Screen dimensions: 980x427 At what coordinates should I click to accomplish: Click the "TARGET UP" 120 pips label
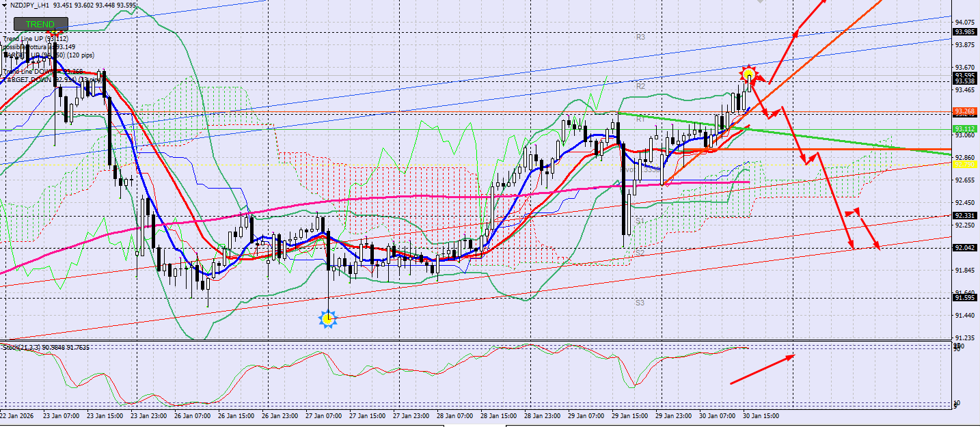click(49, 55)
